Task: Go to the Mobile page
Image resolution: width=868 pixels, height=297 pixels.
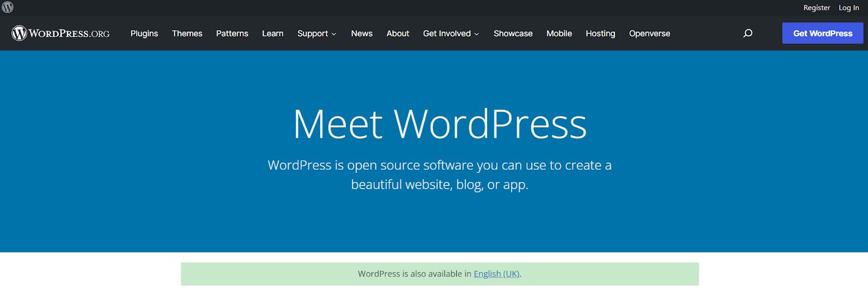Action: click(x=559, y=33)
